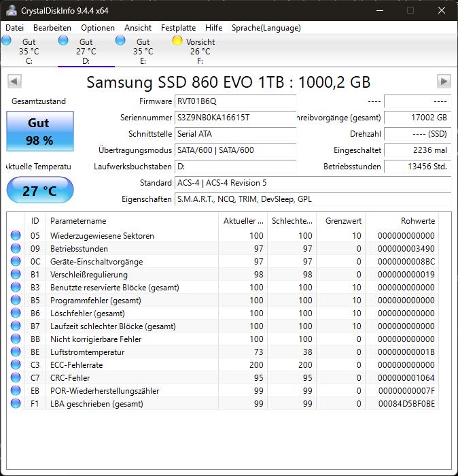The image size is (458, 476).
Task: Click the Firmware field RVT01B6Q
Action: click(x=235, y=101)
